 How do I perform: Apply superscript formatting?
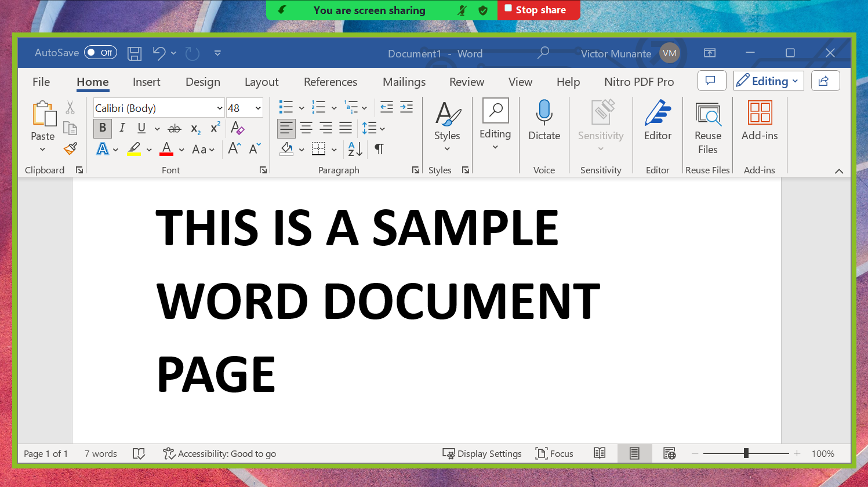(215, 128)
